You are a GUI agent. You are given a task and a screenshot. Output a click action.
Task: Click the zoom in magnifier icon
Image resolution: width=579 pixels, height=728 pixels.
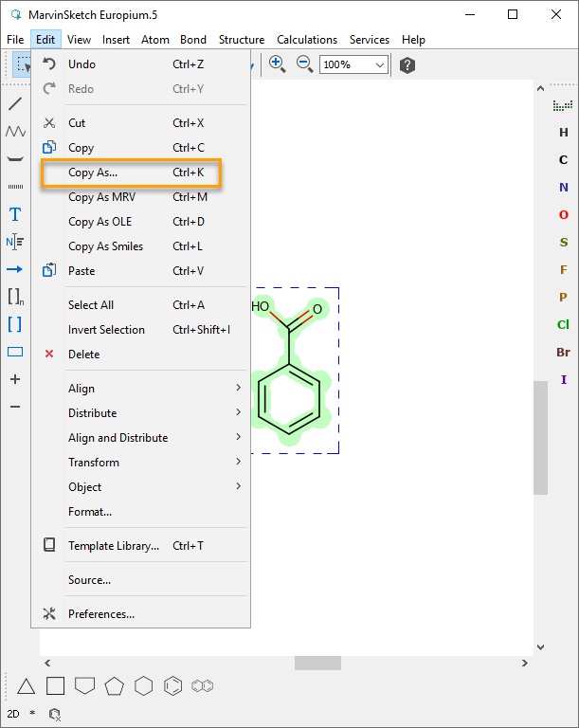click(x=278, y=64)
